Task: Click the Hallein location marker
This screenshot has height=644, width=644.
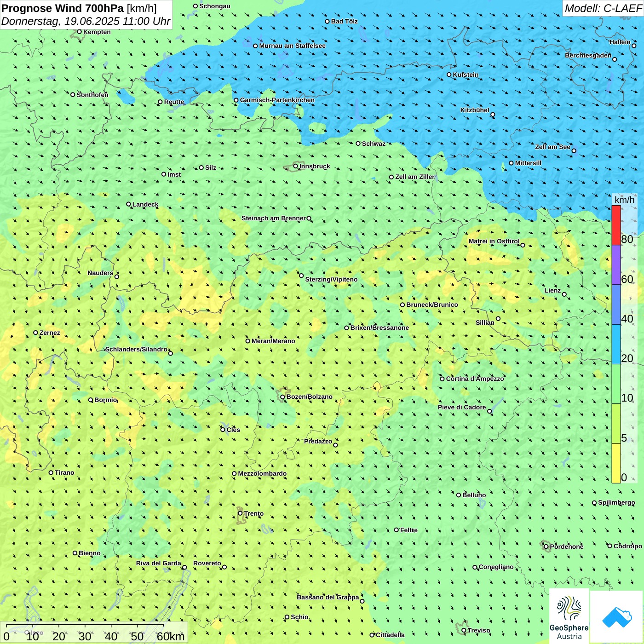Action: click(634, 46)
